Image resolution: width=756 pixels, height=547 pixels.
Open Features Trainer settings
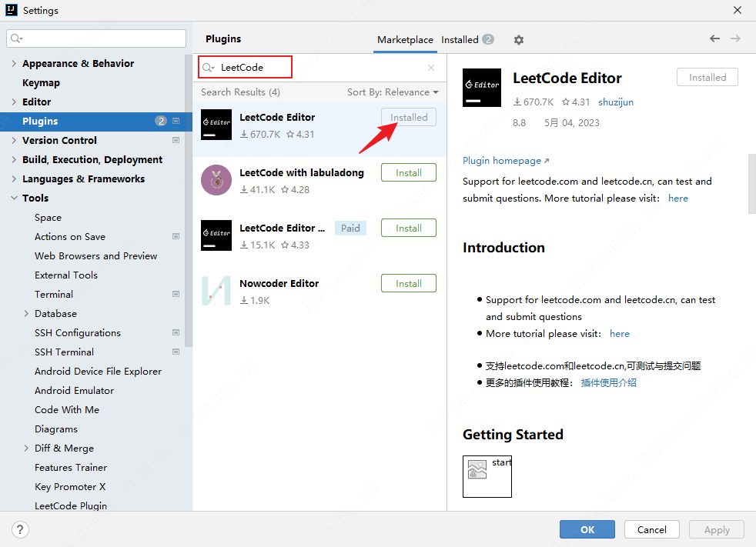coord(71,468)
